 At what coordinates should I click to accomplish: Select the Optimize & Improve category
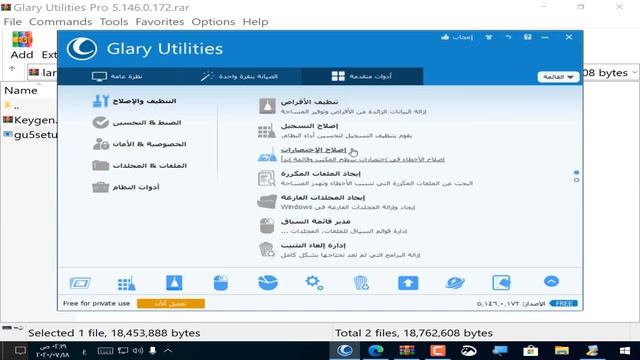tap(137, 122)
